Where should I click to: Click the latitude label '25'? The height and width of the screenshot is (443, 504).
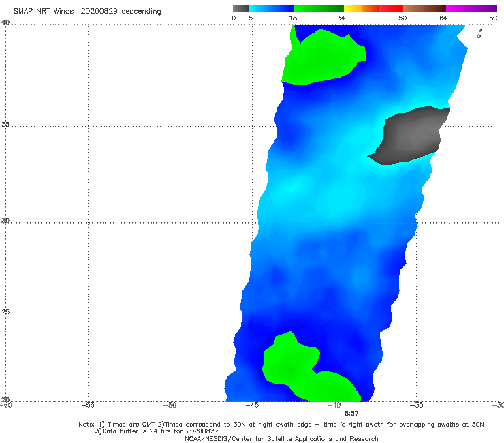tap(5, 311)
